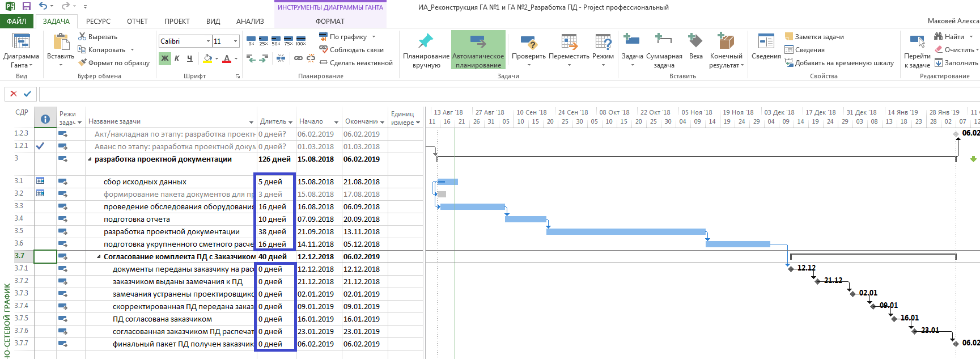Click the Split task icon
The image size is (980, 359).
[x=281, y=58]
